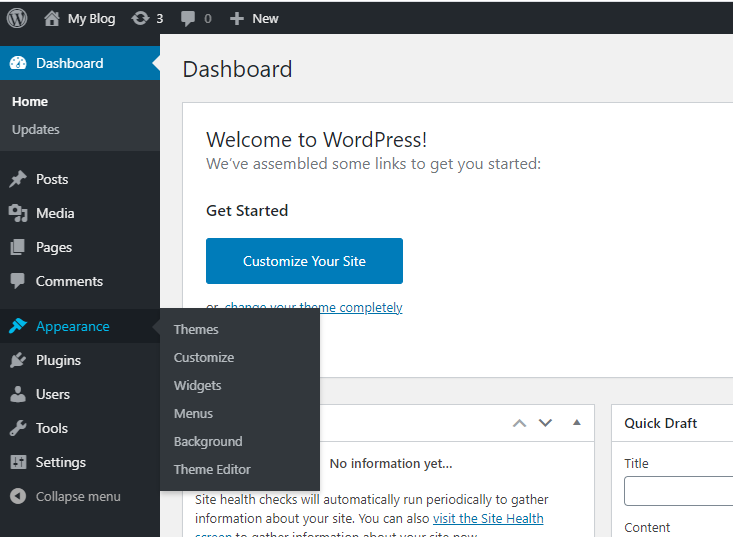Viewport: 733px width, 537px height.
Task: Open the + New content menu
Action: coord(254,18)
